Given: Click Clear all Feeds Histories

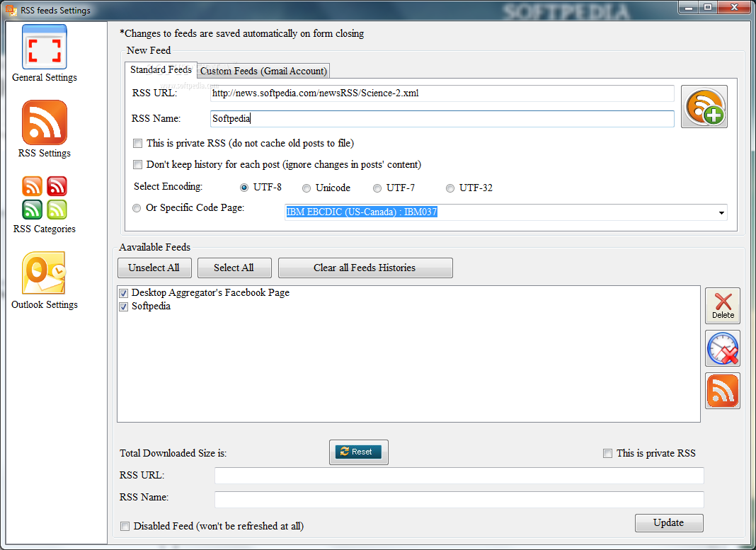Looking at the screenshot, I should tap(365, 268).
